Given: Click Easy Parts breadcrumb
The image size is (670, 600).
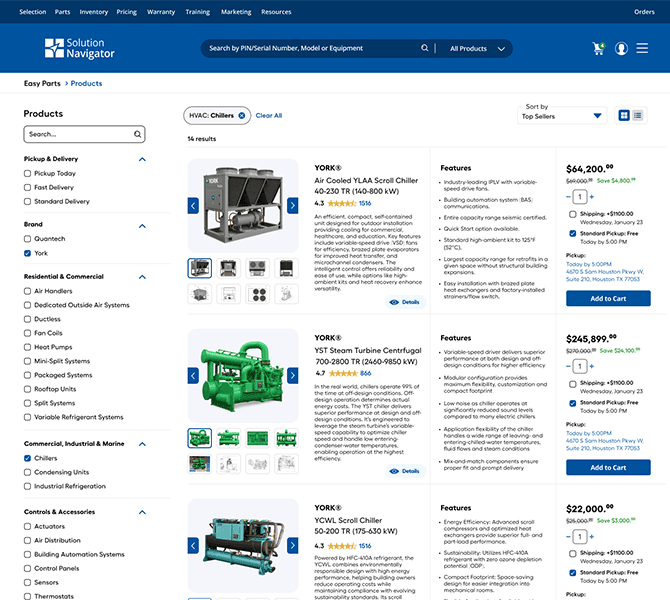Looking at the screenshot, I should tap(42, 83).
